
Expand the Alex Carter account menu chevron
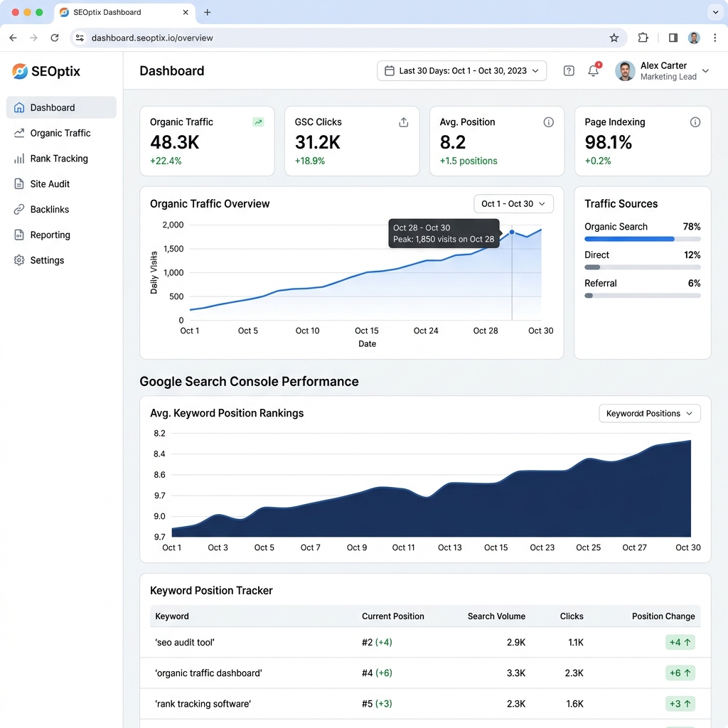(706, 70)
